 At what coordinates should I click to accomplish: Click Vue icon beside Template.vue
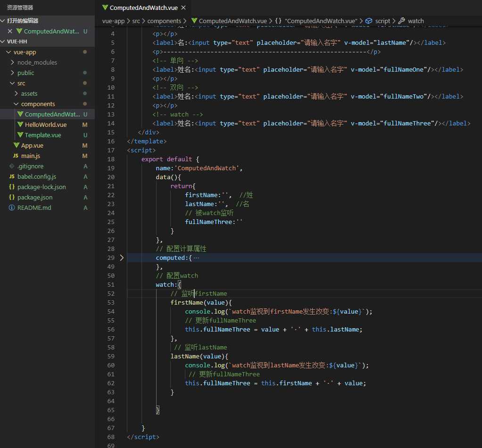[20, 135]
